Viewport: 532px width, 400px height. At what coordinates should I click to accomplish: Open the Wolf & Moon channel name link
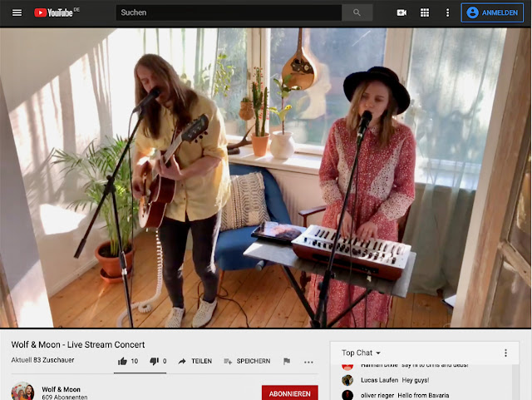pyautogui.click(x=61, y=389)
